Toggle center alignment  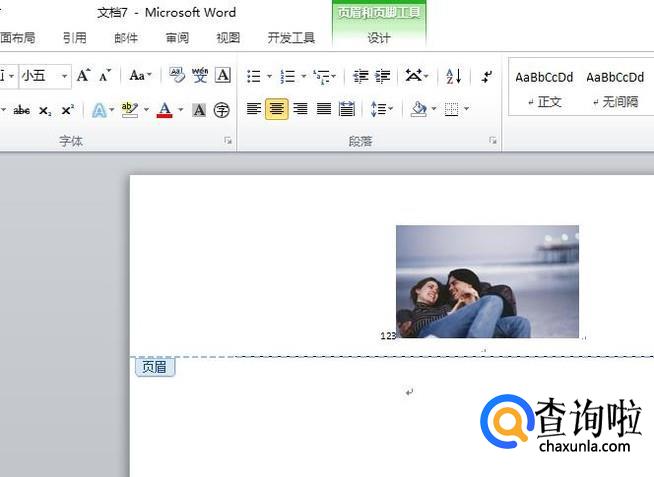tap(277, 109)
